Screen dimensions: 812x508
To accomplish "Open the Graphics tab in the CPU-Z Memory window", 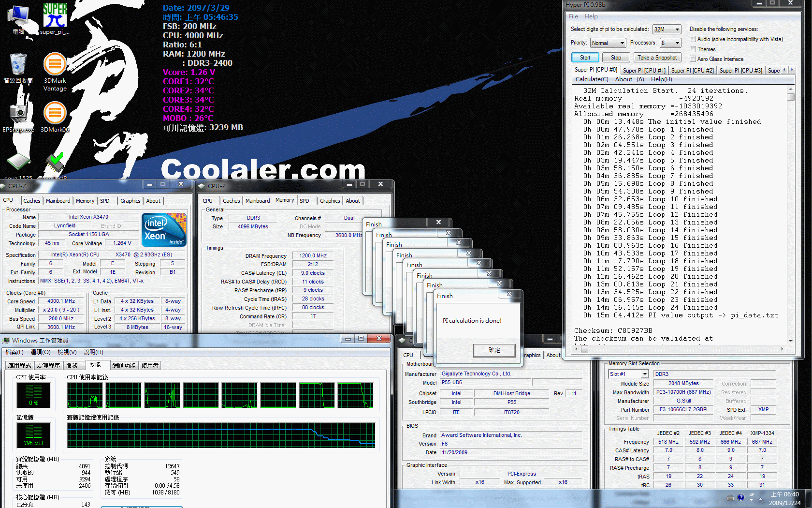I will pyautogui.click(x=330, y=201).
